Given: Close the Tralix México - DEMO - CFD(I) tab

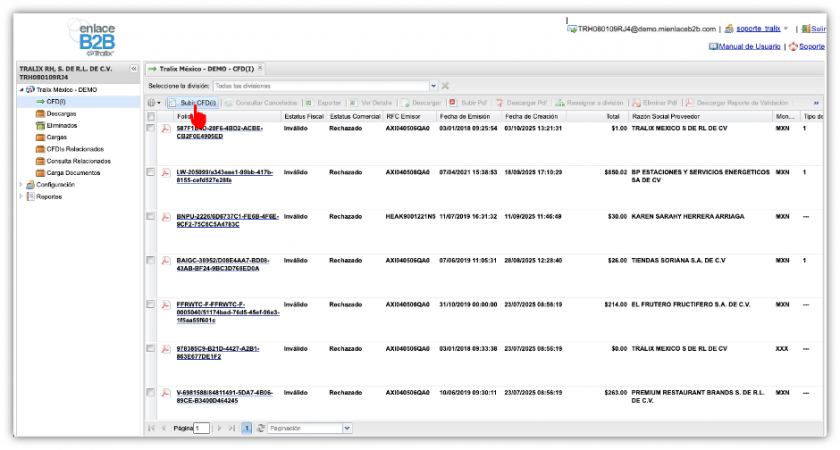Looking at the screenshot, I should 261,68.
